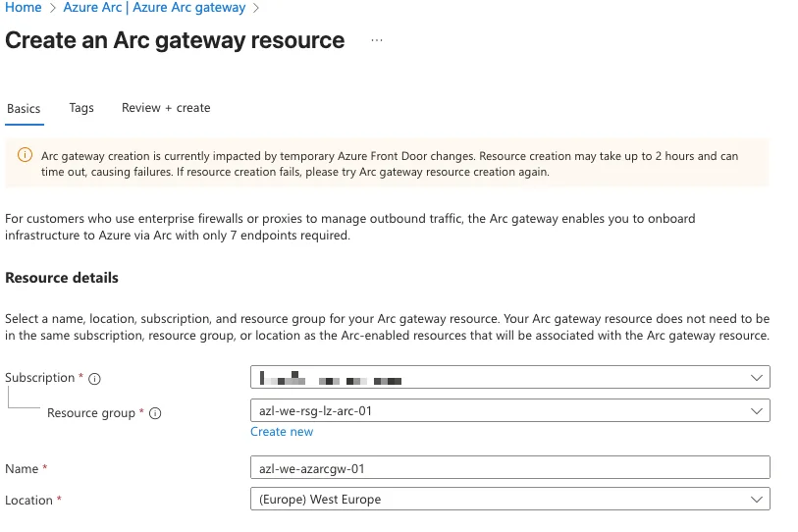Click the Subscription field label
This screenshot has height=532, width=798.
39,378
